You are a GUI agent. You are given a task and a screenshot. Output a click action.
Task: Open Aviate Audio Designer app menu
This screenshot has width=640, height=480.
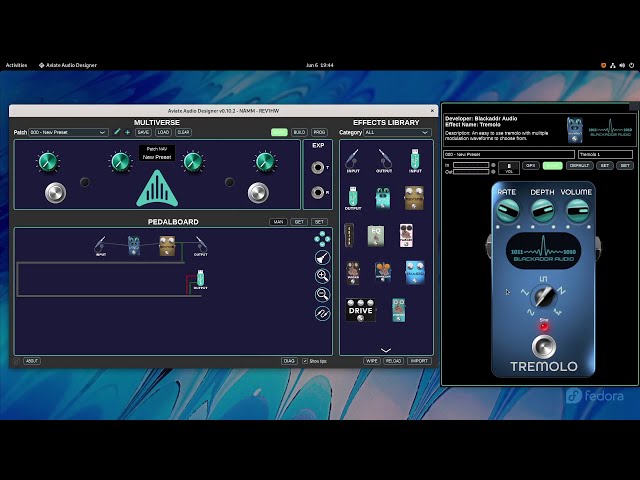[x=68, y=65]
